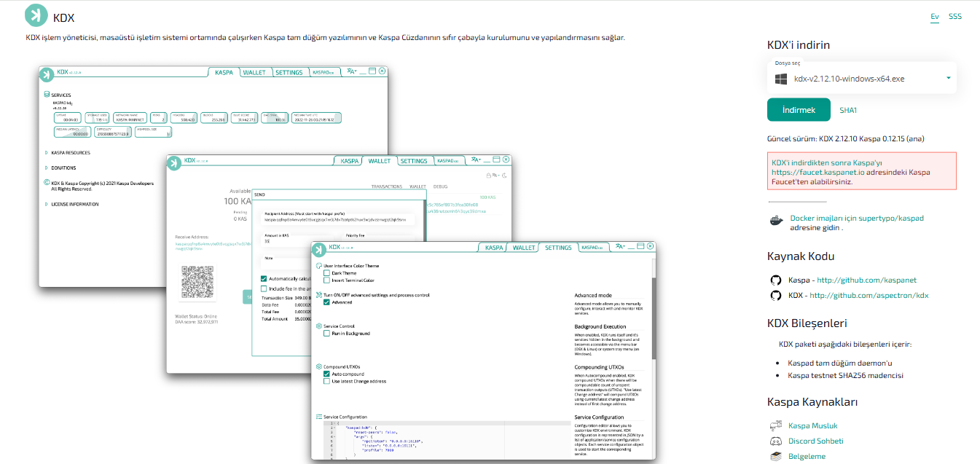Select the SETTINGS tab in the Kaspa window
980x464 pixels.
click(x=289, y=73)
